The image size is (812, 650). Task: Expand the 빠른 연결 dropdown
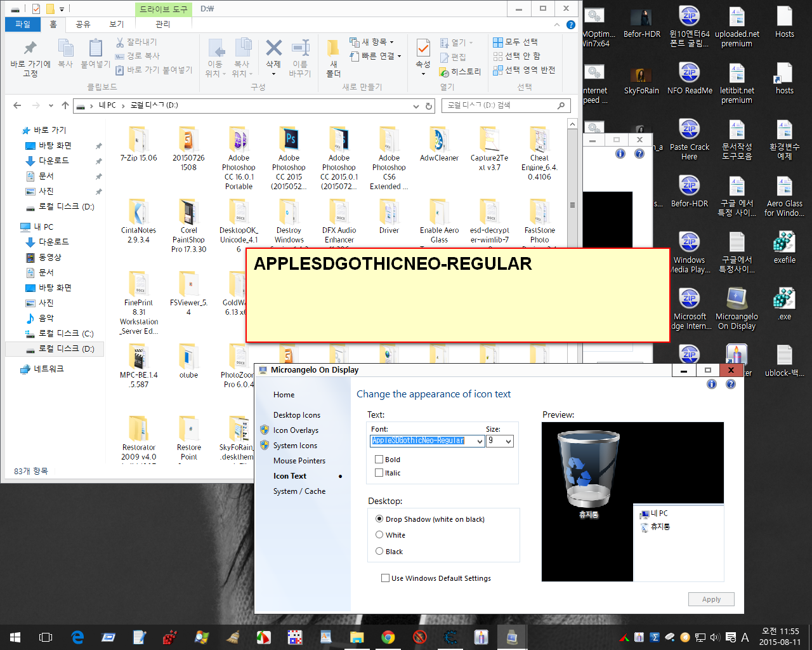[399, 56]
